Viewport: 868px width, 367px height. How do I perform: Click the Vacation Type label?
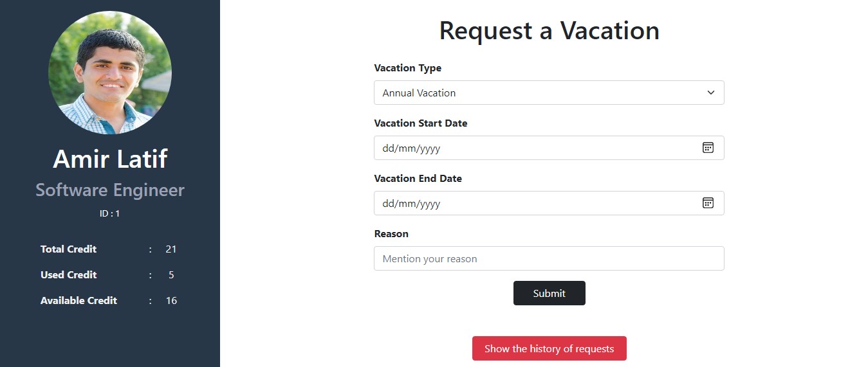click(407, 68)
